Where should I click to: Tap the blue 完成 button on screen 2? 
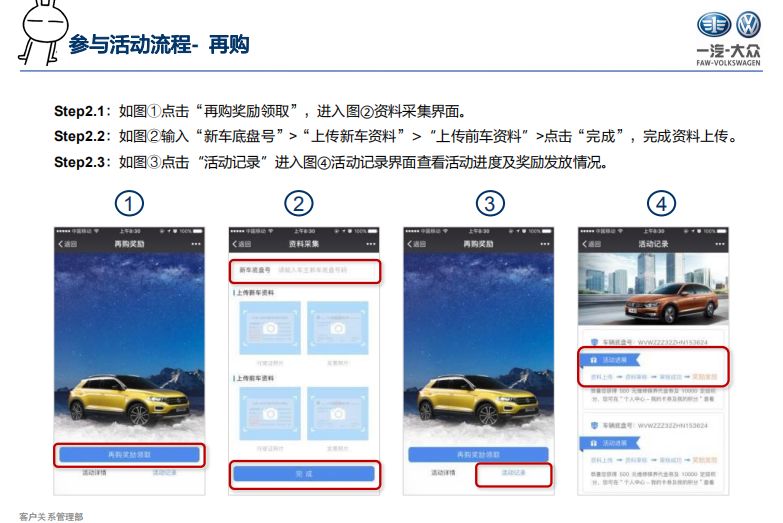click(304, 474)
